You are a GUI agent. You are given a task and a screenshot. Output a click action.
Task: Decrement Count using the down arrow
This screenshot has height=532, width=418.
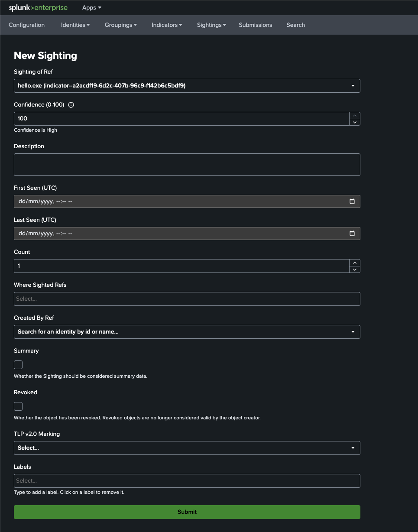(355, 269)
